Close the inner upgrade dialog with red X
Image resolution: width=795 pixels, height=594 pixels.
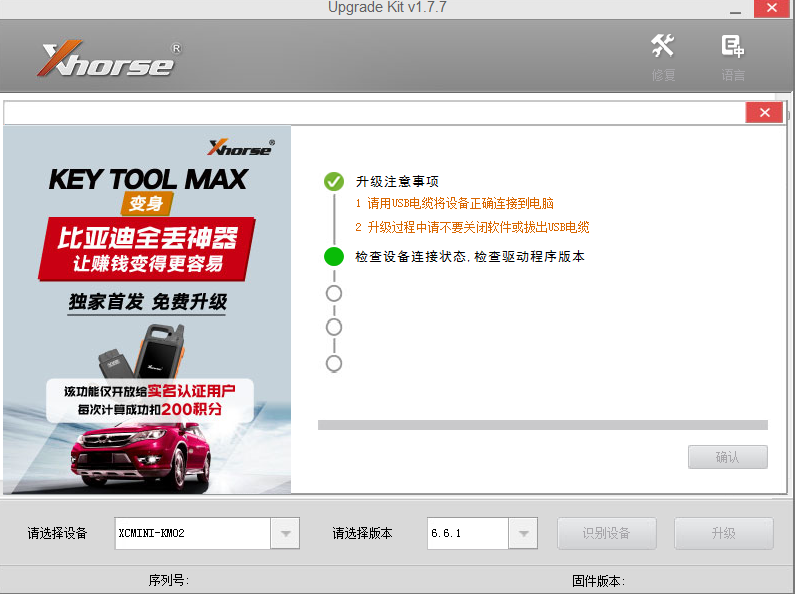[765, 113]
